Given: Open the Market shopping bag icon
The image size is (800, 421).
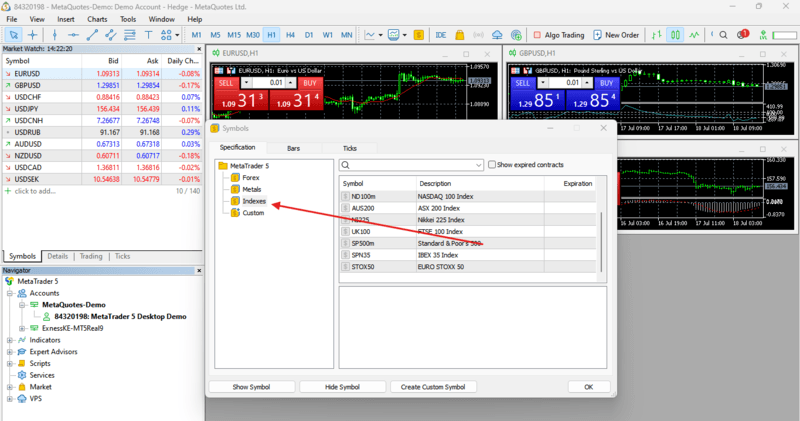Looking at the screenshot, I should click(x=460, y=35).
